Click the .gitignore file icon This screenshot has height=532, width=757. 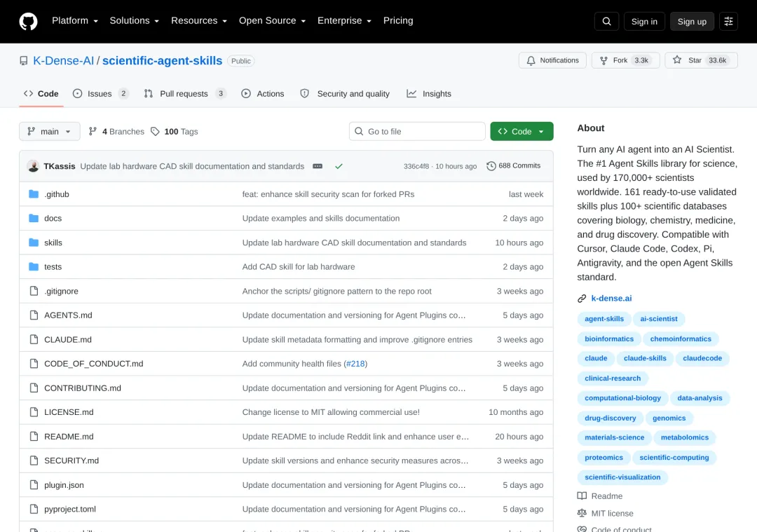coord(34,291)
